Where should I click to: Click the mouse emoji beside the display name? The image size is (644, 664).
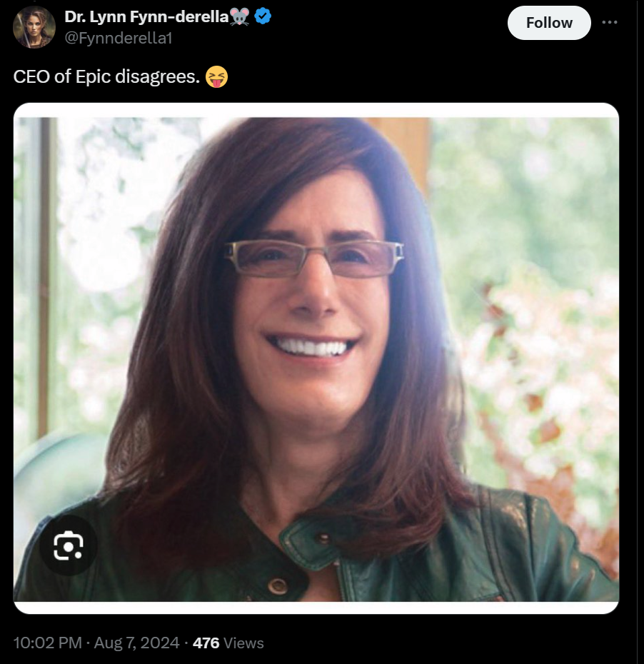coord(240,17)
